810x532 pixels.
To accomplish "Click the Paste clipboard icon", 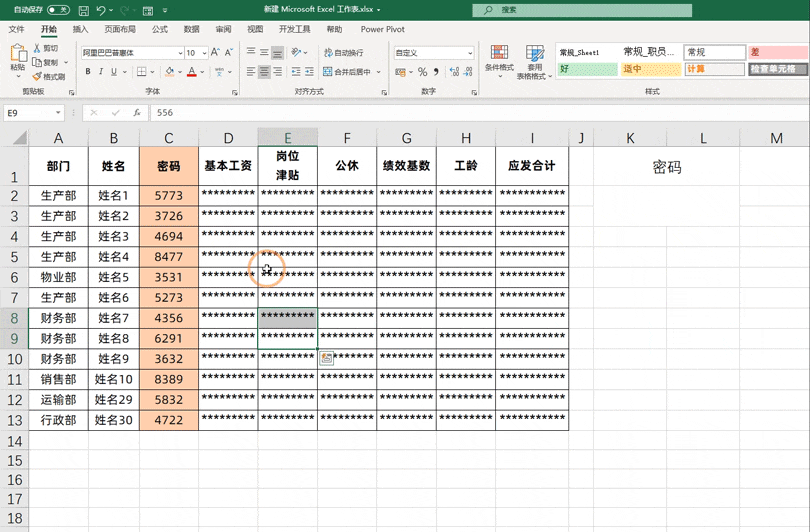I will (18, 53).
